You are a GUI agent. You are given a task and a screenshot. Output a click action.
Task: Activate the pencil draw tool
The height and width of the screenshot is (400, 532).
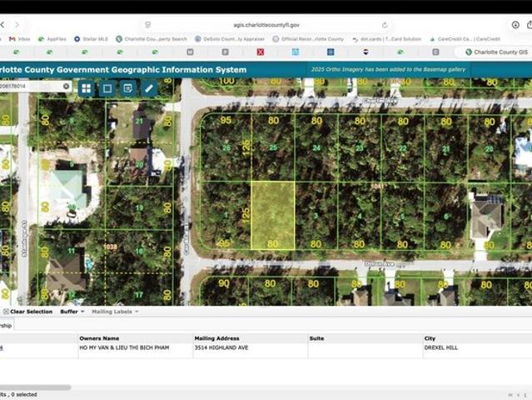149,88
